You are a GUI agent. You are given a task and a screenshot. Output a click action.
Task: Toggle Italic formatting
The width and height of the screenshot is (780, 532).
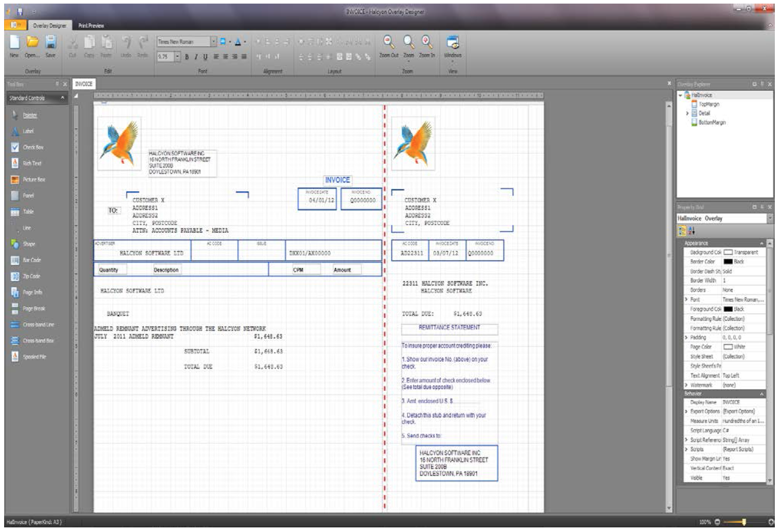(x=196, y=56)
